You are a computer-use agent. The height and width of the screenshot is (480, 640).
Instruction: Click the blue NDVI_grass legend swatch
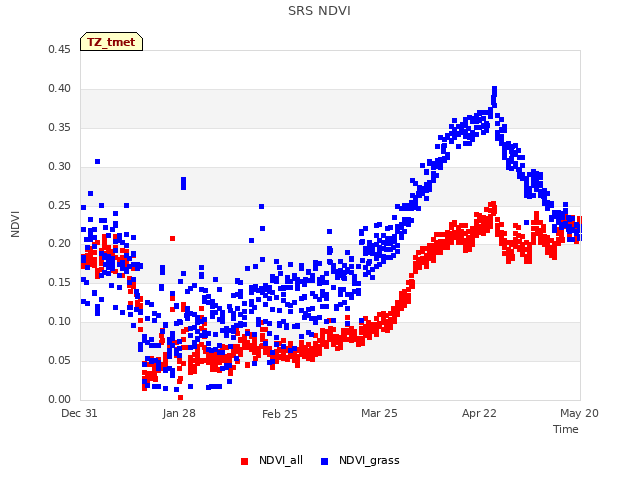point(324,461)
